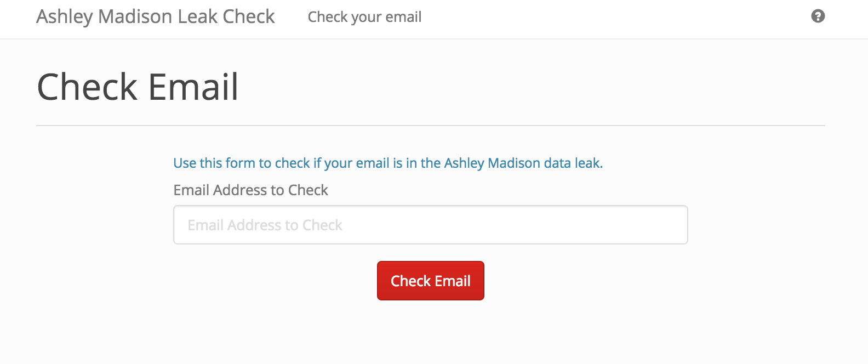868x364 pixels.
Task: Open the 'Ashley Madison Leak Check' home link
Action: 155,16
